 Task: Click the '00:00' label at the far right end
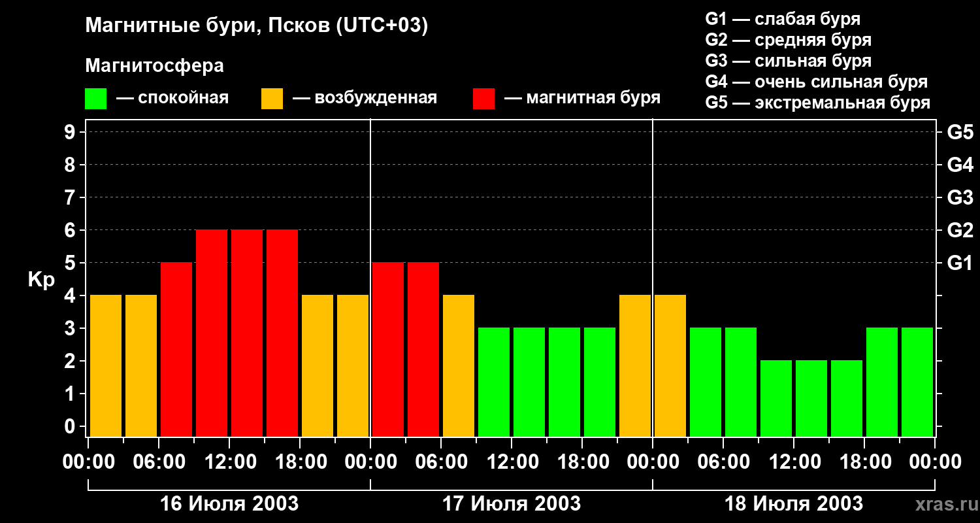(935, 462)
